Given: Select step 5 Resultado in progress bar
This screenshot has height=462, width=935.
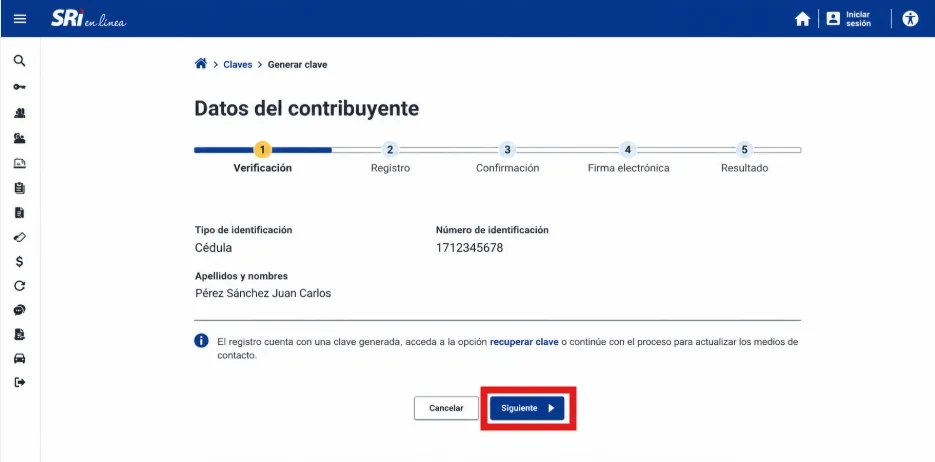Looking at the screenshot, I should click(x=744, y=157).
